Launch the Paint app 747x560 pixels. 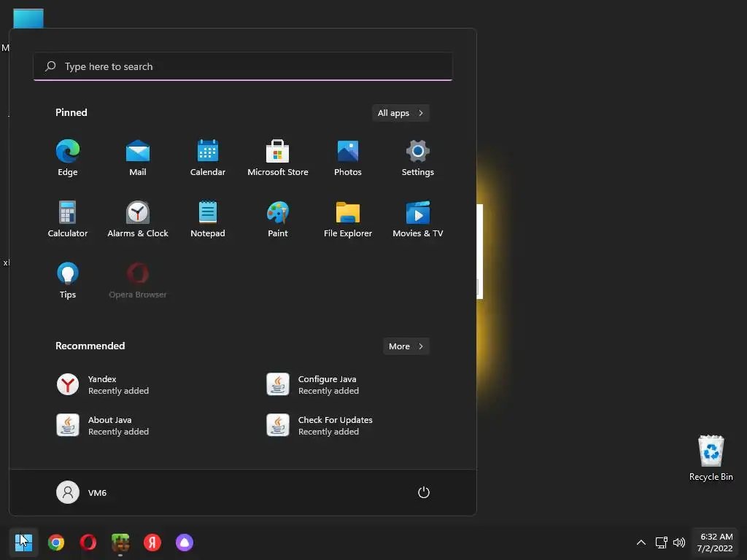click(x=278, y=219)
